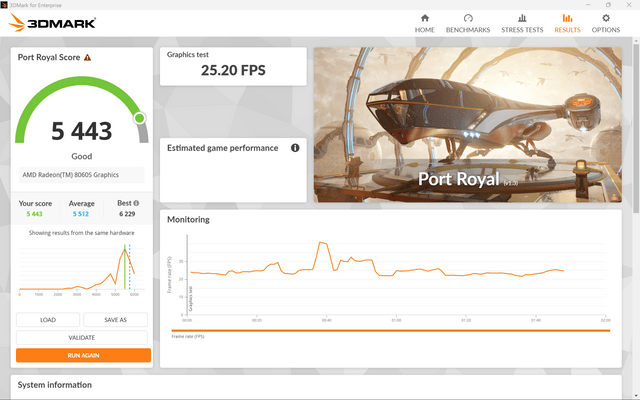The height and width of the screenshot is (400, 640).
Task: Click the System information section header
Action: click(x=55, y=385)
